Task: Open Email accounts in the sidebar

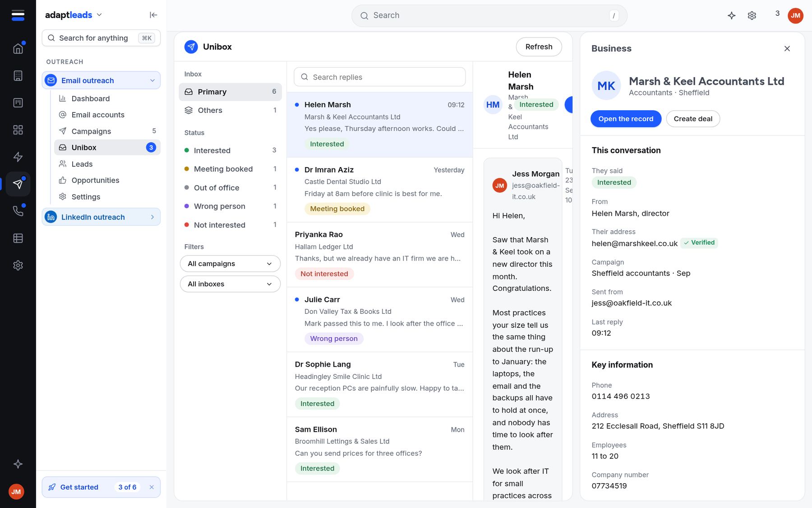Action: (x=107, y=115)
